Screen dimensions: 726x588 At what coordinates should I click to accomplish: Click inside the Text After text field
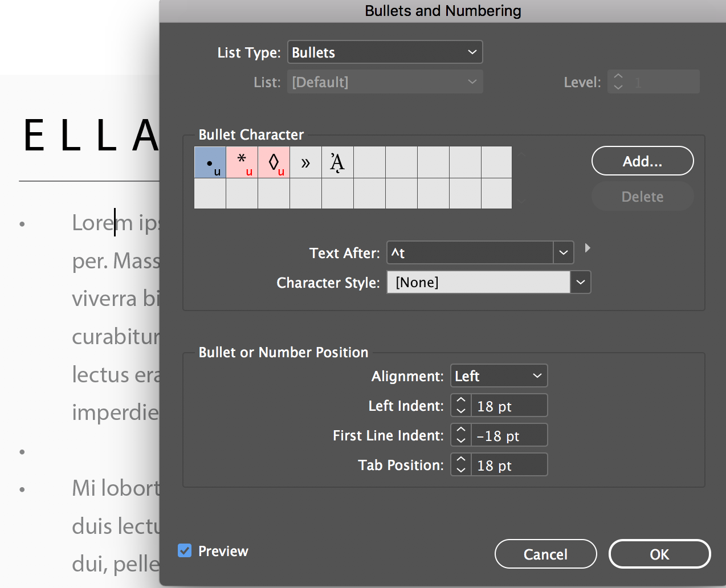click(x=467, y=252)
